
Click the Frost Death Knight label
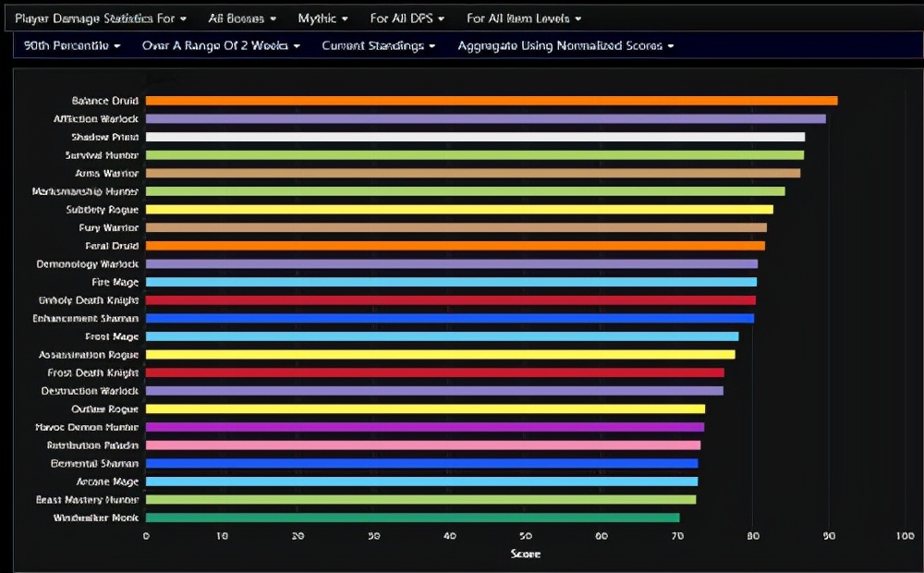point(93,372)
